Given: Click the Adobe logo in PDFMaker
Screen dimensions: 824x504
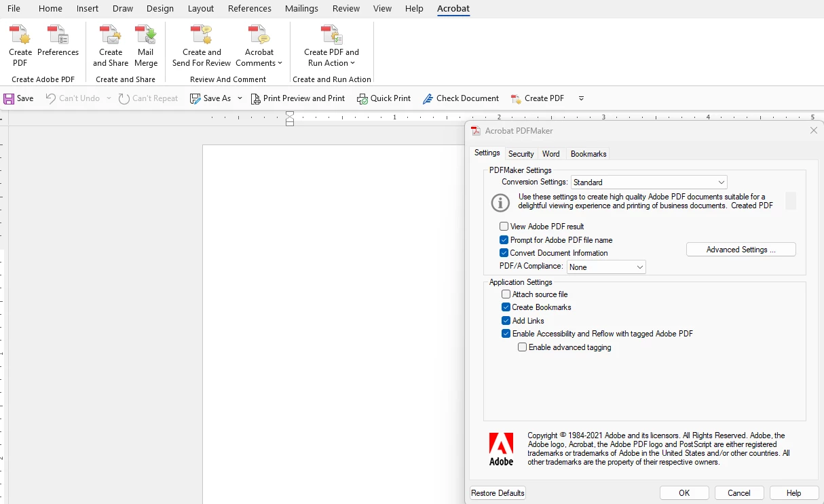Looking at the screenshot, I should (x=502, y=449).
